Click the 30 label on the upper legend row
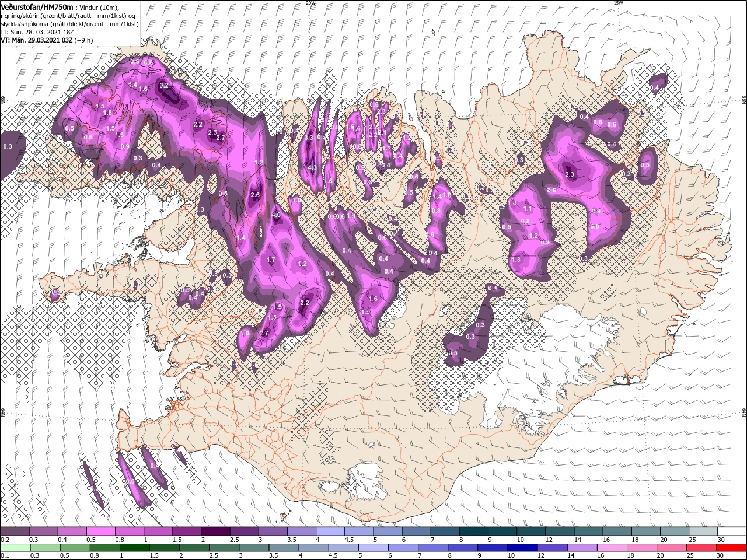This screenshot has height=560, width=747. click(721, 540)
